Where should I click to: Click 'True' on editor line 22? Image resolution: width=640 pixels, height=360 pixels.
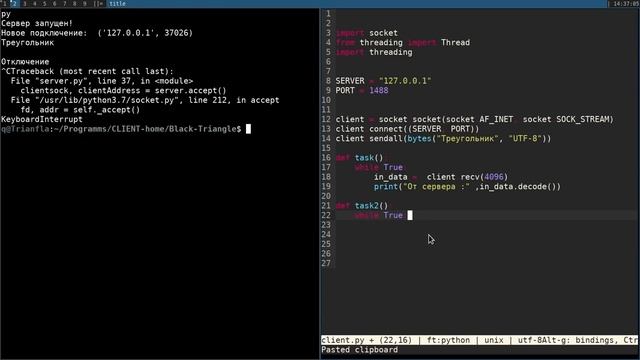point(393,215)
